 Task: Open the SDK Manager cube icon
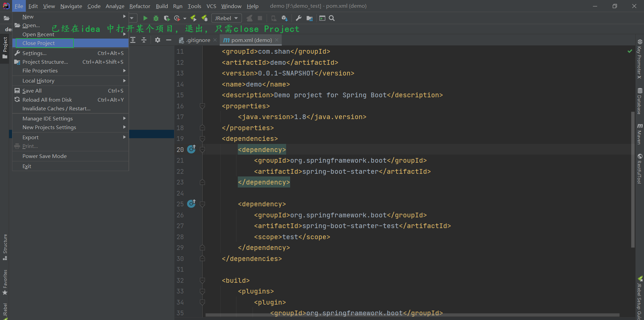click(x=285, y=18)
